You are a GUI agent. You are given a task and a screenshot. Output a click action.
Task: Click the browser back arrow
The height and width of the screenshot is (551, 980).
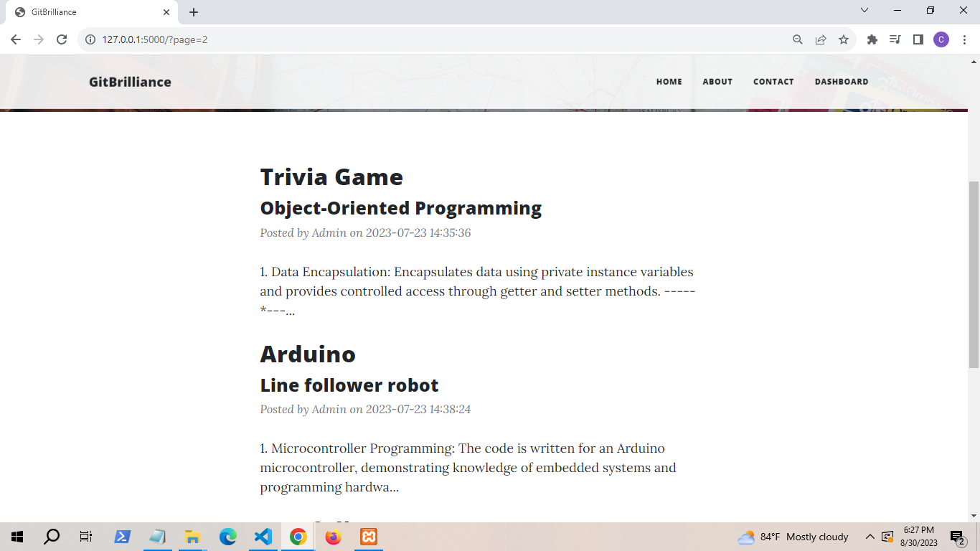[16, 39]
